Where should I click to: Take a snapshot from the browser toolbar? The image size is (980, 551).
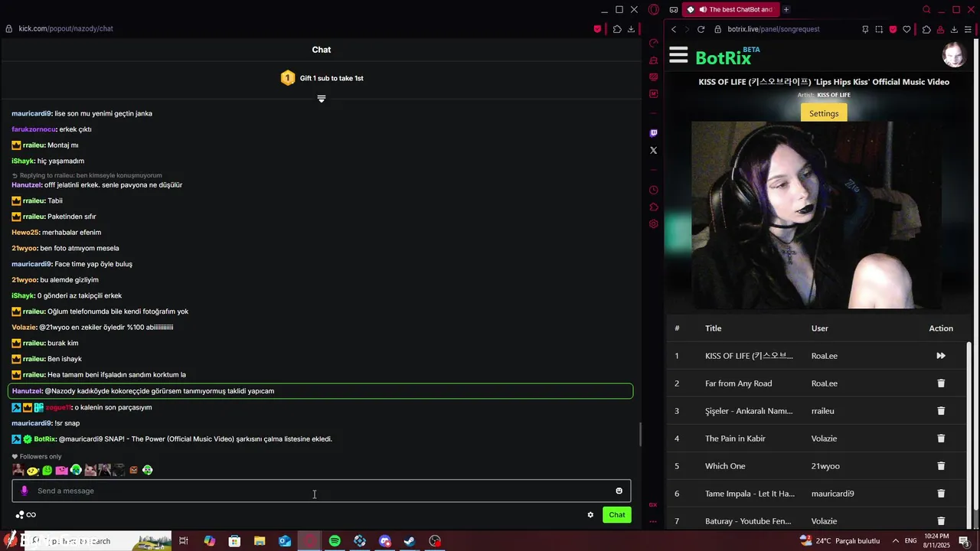pyautogui.click(x=879, y=29)
